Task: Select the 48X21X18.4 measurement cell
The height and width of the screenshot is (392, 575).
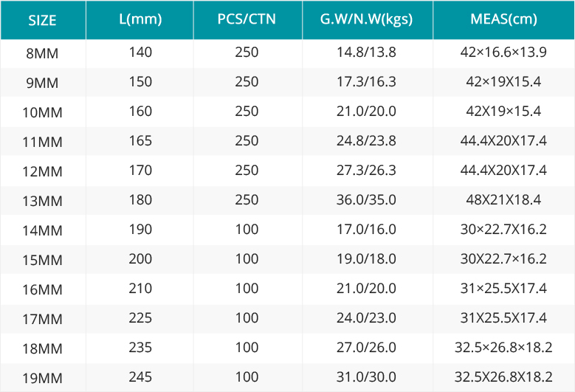Action: [x=503, y=200]
